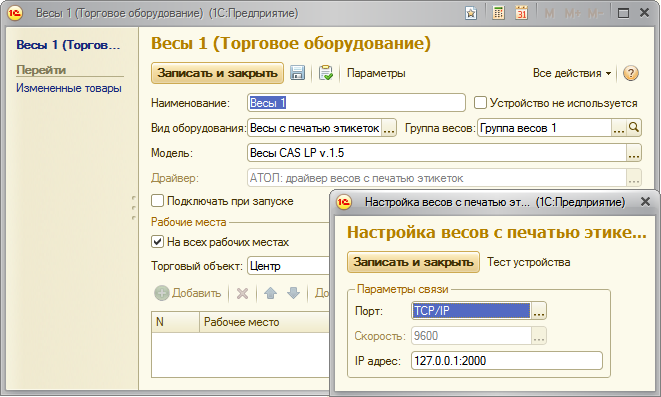Expand the Все действия dropdown

[572, 73]
